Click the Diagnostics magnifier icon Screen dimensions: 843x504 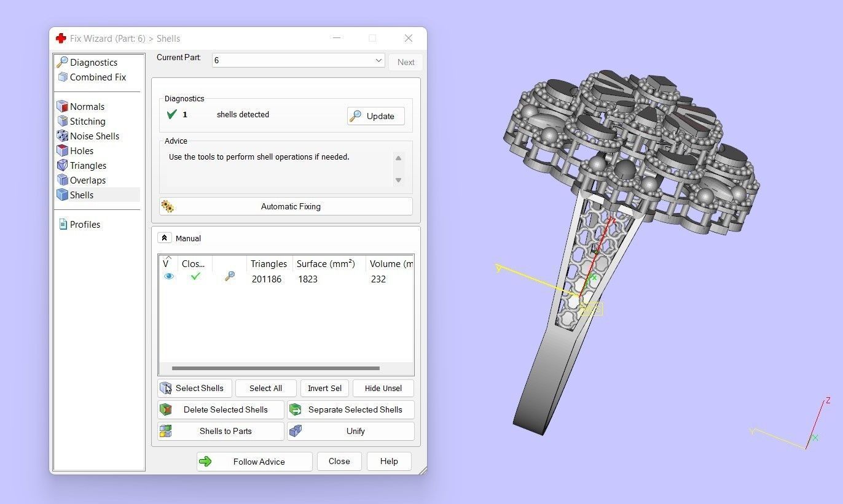tap(62, 62)
